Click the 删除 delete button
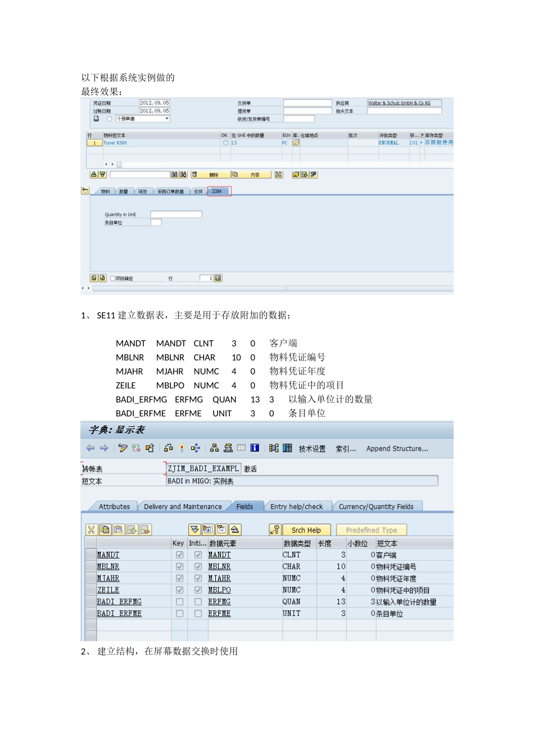The height and width of the screenshot is (756, 534). coord(210,175)
